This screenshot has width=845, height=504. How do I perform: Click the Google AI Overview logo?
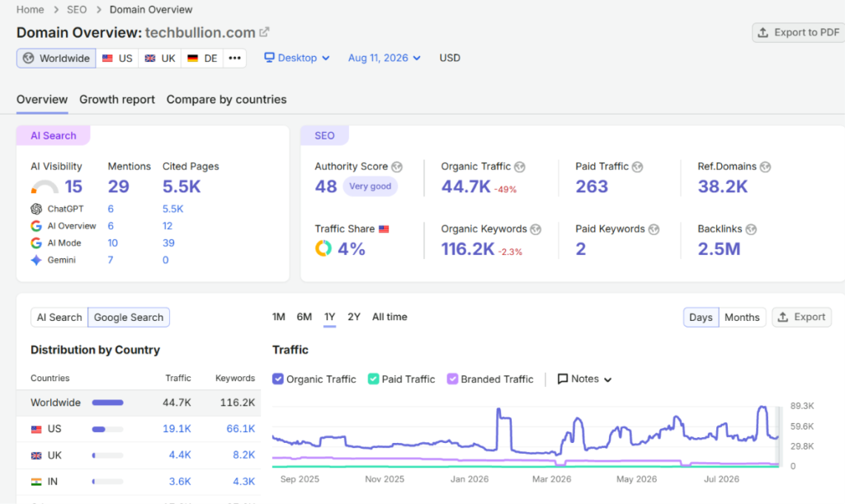[36, 226]
